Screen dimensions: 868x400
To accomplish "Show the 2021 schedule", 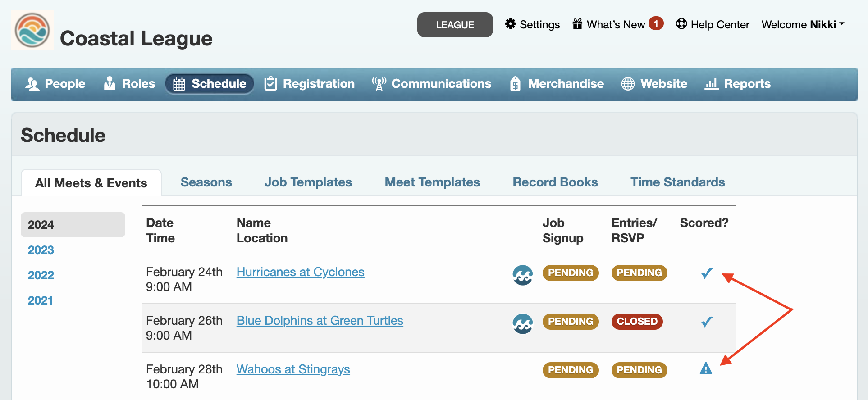I will 41,300.
